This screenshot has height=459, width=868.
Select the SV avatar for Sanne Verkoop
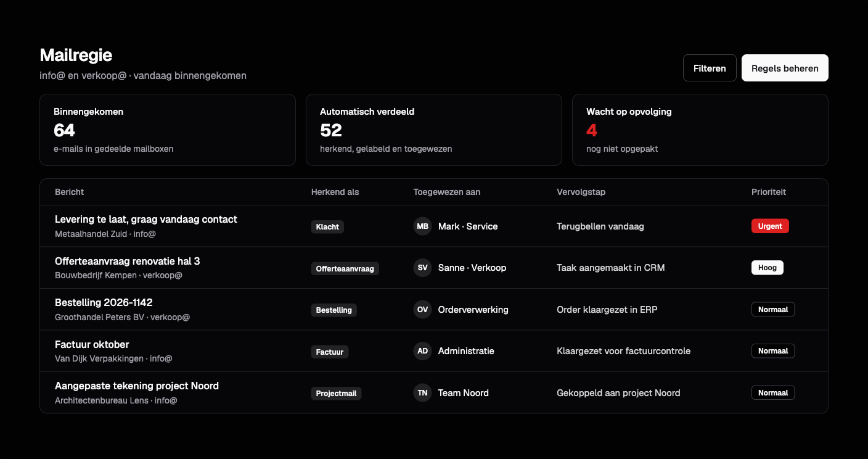tap(422, 268)
